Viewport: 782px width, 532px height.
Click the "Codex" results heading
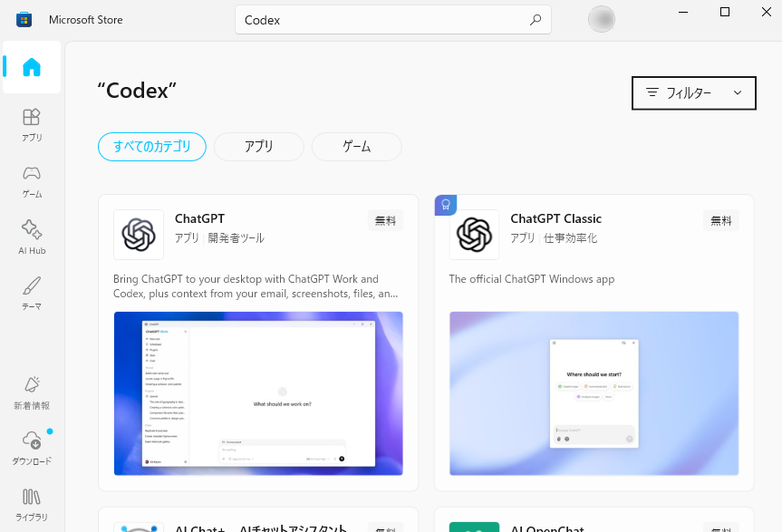[137, 91]
